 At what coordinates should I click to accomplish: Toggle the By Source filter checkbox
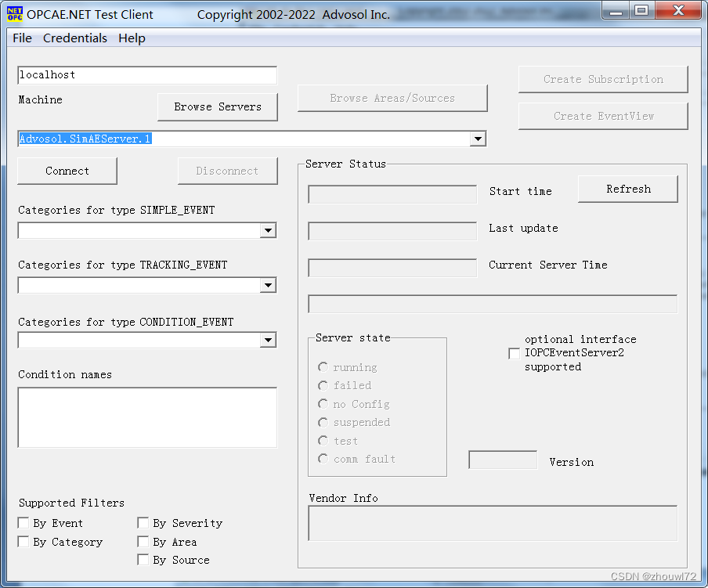(x=143, y=560)
